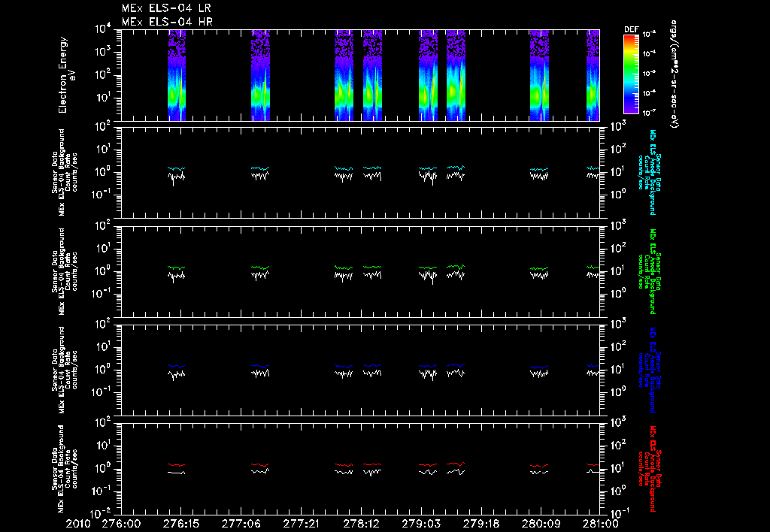Image resolution: width=770 pixels, height=532 pixels.
Task: Click the top tick value on the Electron Energy axis
Action: click(103, 29)
